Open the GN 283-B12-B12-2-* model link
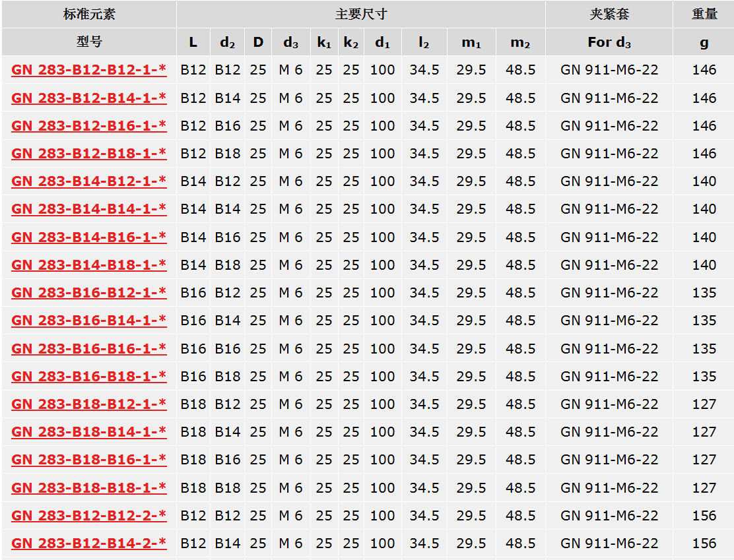Image resolution: width=734 pixels, height=560 pixels. (88, 515)
